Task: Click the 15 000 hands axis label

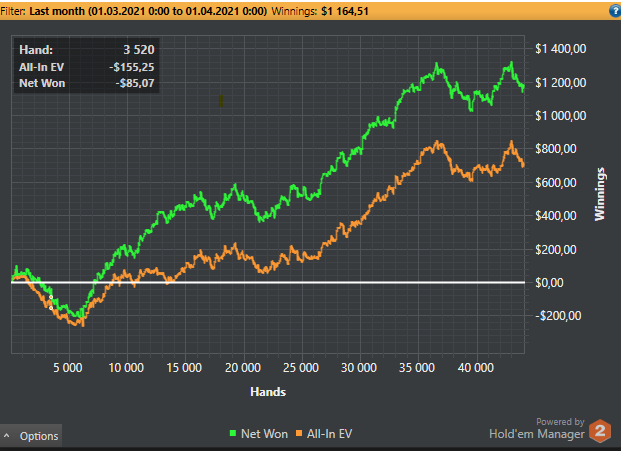Action: tap(184, 367)
